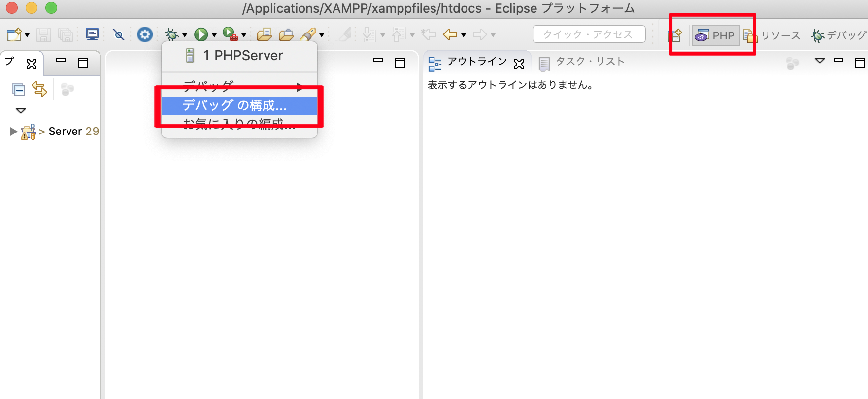Click the External Tools run icon
The width and height of the screenshot is (868, 399).
click(x=230, y=34)
